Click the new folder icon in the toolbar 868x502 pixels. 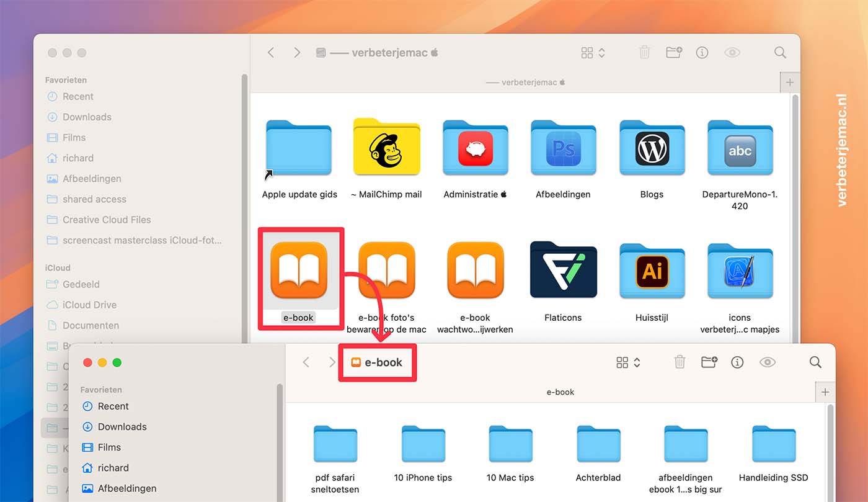point(673,53)
